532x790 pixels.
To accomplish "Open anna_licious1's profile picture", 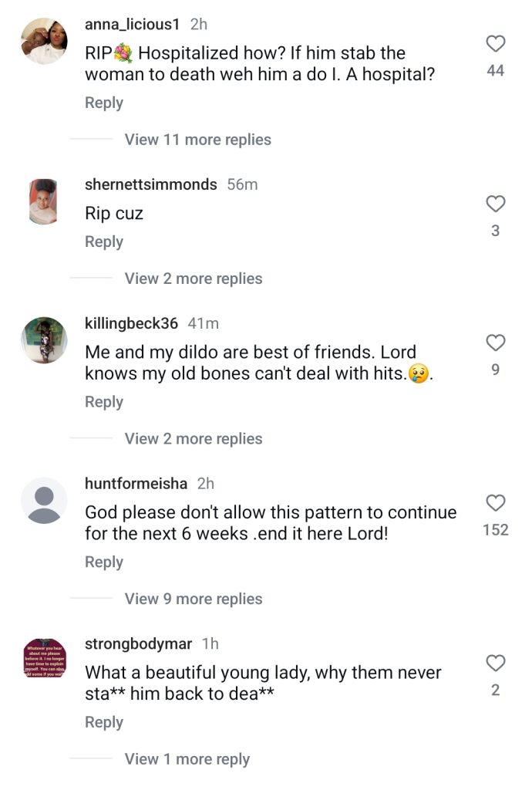I will [44, 41].
